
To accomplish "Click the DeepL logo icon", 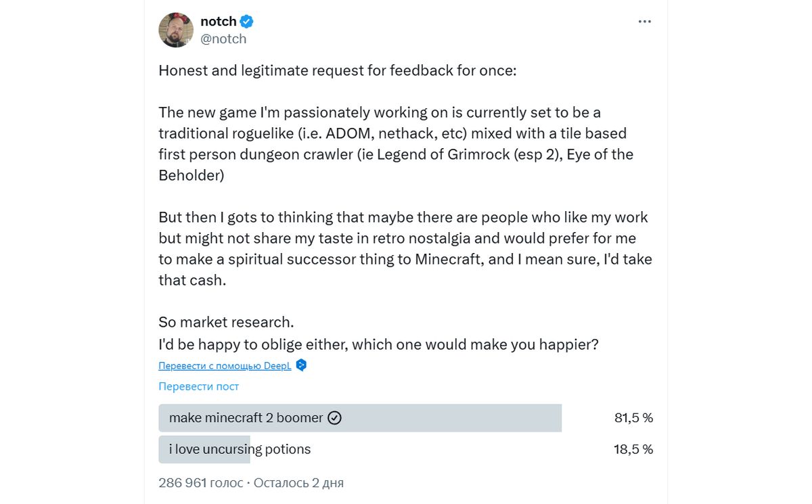I will (x=302, y=365).
